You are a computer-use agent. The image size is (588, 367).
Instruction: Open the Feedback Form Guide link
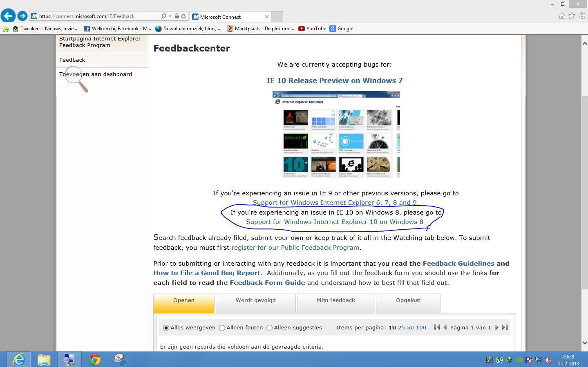point(267,283)
